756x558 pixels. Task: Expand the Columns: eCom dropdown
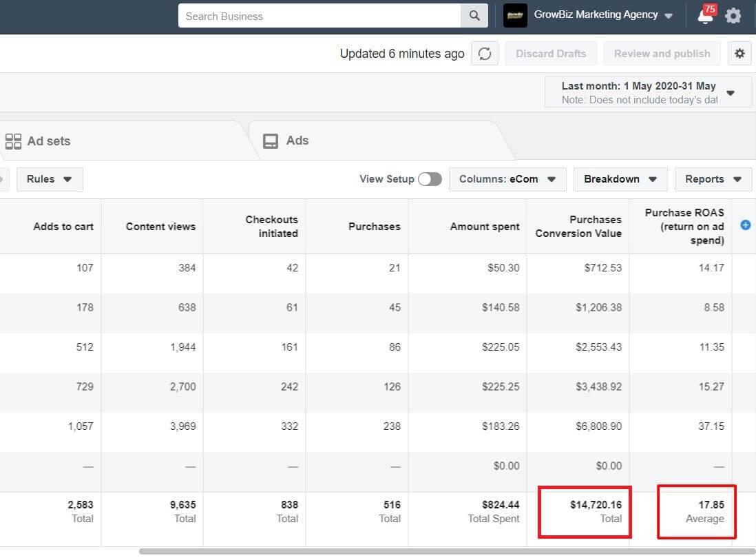pyautogui.click(x=507, y=179)
